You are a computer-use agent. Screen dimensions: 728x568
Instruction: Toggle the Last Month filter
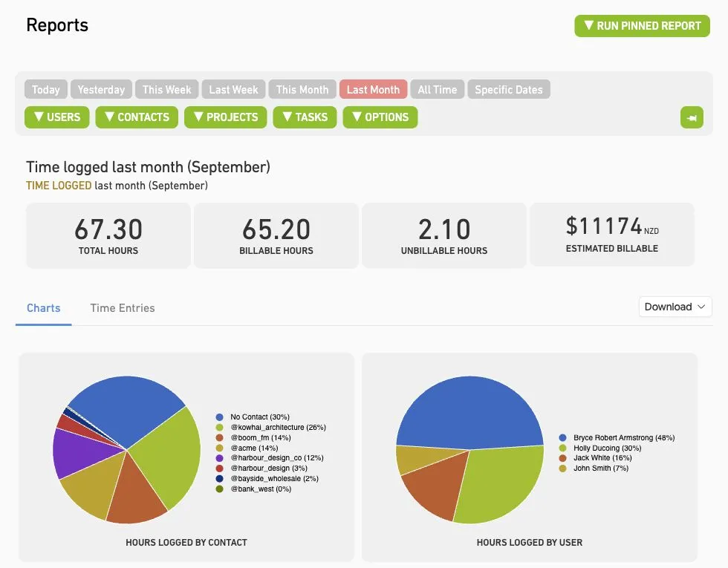pos(373,90)
